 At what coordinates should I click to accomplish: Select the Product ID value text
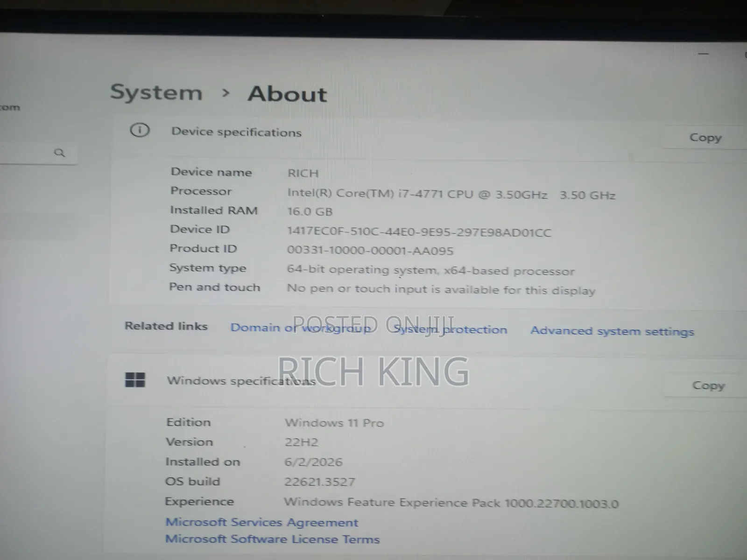370,250
